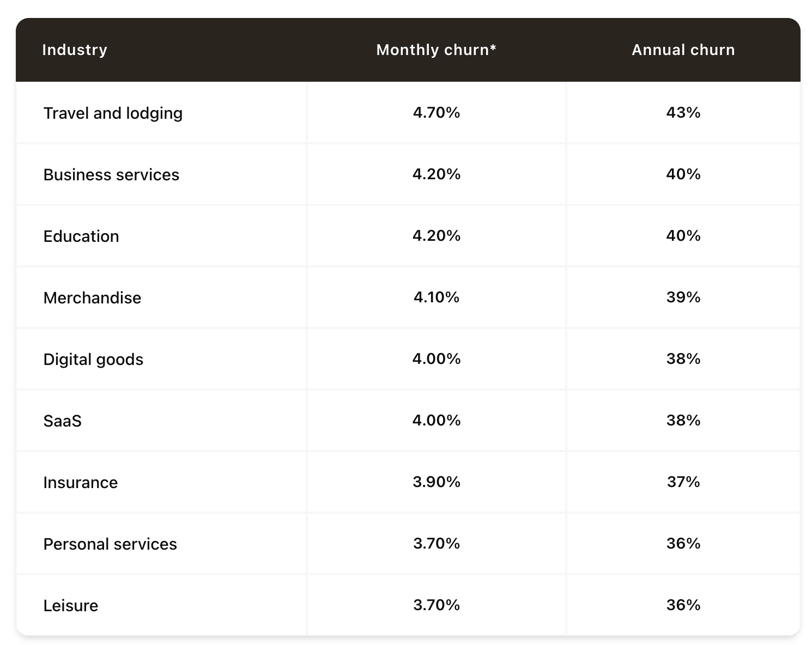Select the Travel and lodging row label
The width and height of the screenshot is (812, 645).
point(113,113)
